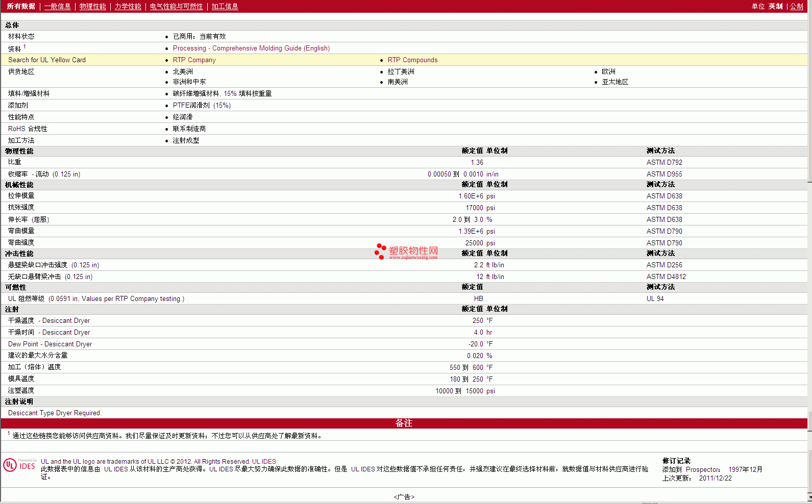Click Search for UL Yellow Card
812x504 pixels.
[47, 60]
